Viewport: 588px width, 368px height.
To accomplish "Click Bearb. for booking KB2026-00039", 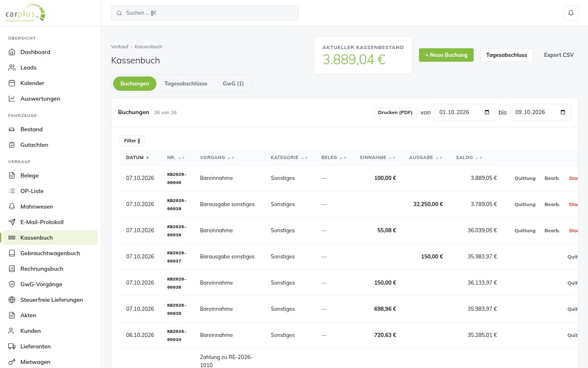I will (552, 204).
